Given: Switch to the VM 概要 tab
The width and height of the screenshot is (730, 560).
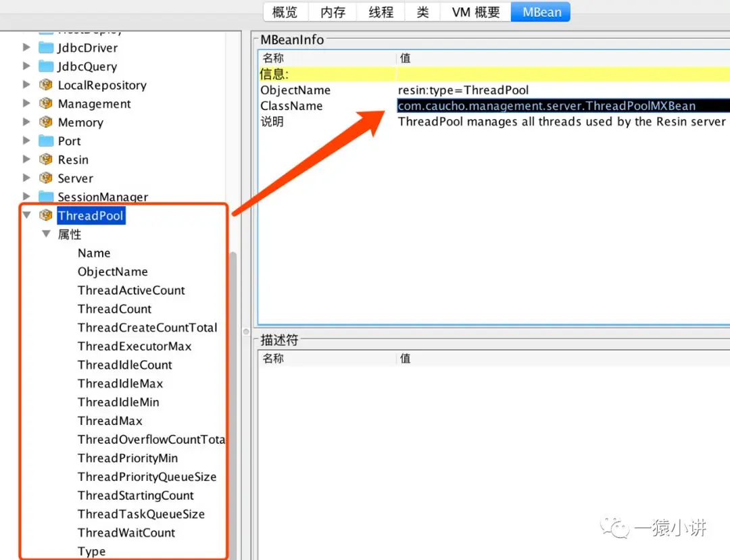Looking at the screenshot, I should [x=476, y=11].
